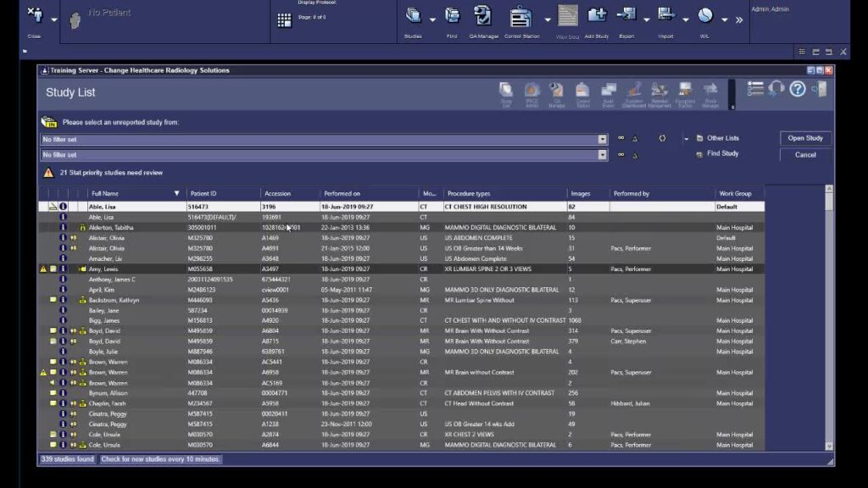Click the Other Lists link
This screenshot has height=488, width=868.
[722, 138]
